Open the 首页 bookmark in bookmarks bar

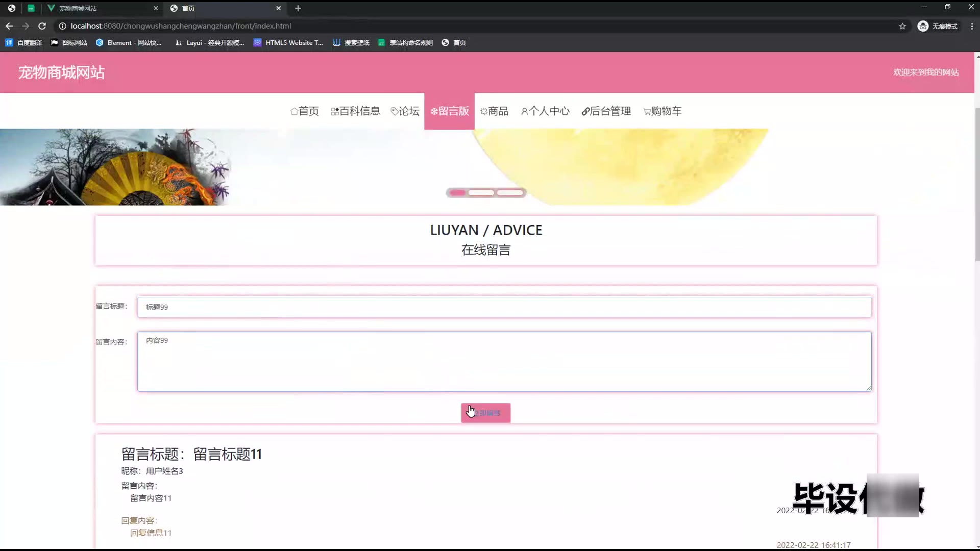(x=454, y=43)
